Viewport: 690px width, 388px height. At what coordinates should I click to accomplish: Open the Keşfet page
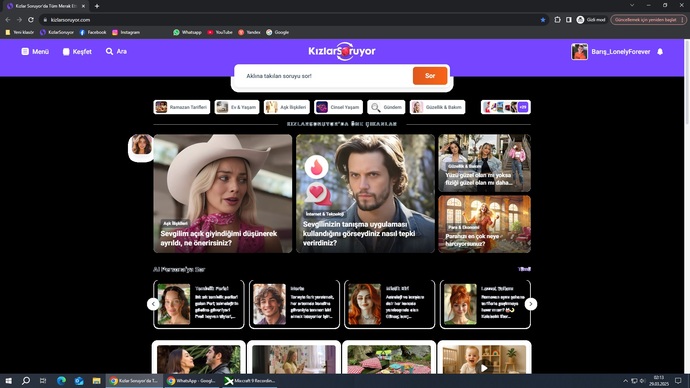77,51
